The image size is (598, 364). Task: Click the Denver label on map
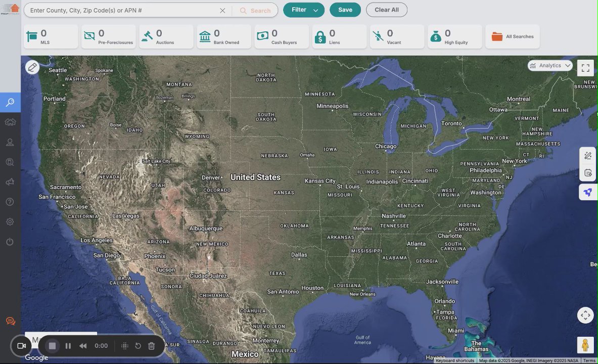click(x=211, y=178)
